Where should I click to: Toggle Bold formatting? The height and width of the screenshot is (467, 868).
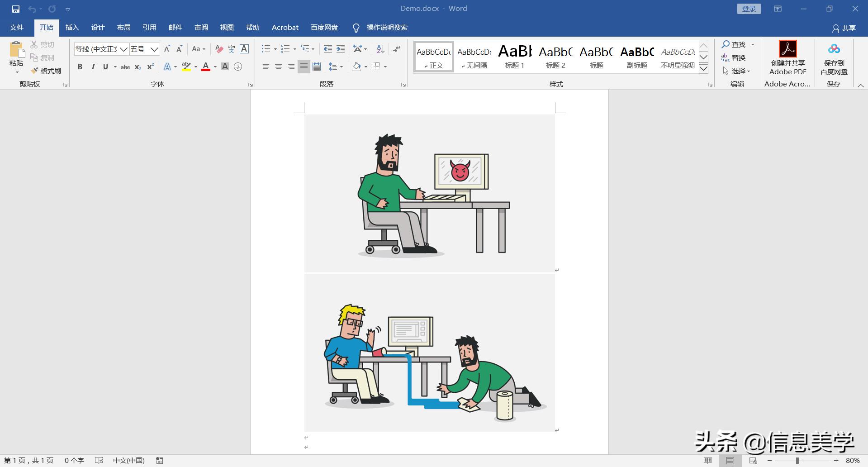pos(80,67)
